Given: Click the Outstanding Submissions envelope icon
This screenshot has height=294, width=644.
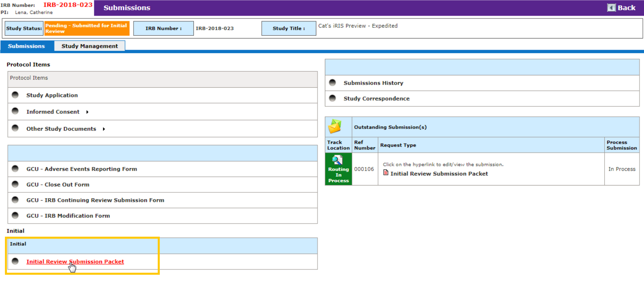Looking at the screenshot, I should point(335,127).
